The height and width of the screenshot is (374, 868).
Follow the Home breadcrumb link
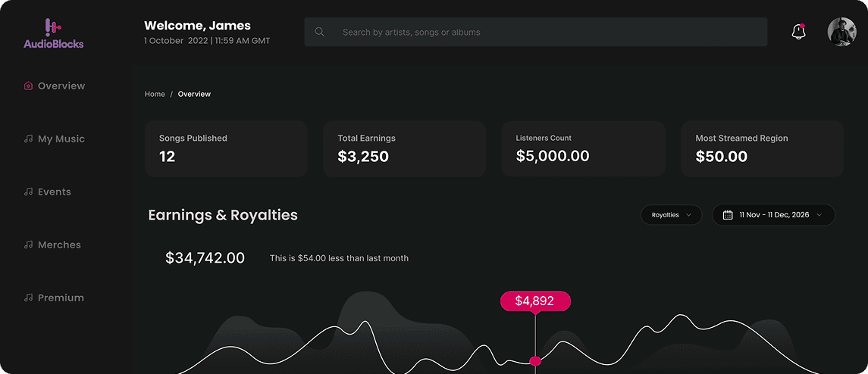click(x=155, y=94)
